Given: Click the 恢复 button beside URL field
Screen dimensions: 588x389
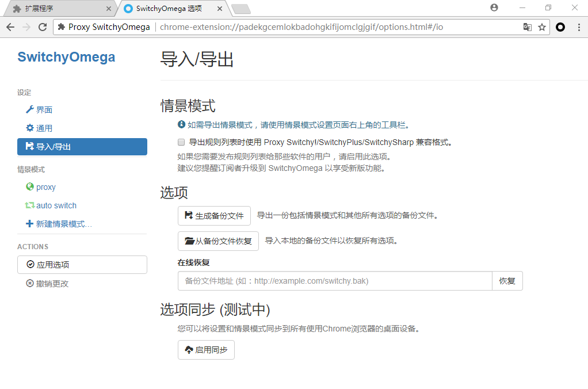Looking at the screenshot, I should point(507,281).
